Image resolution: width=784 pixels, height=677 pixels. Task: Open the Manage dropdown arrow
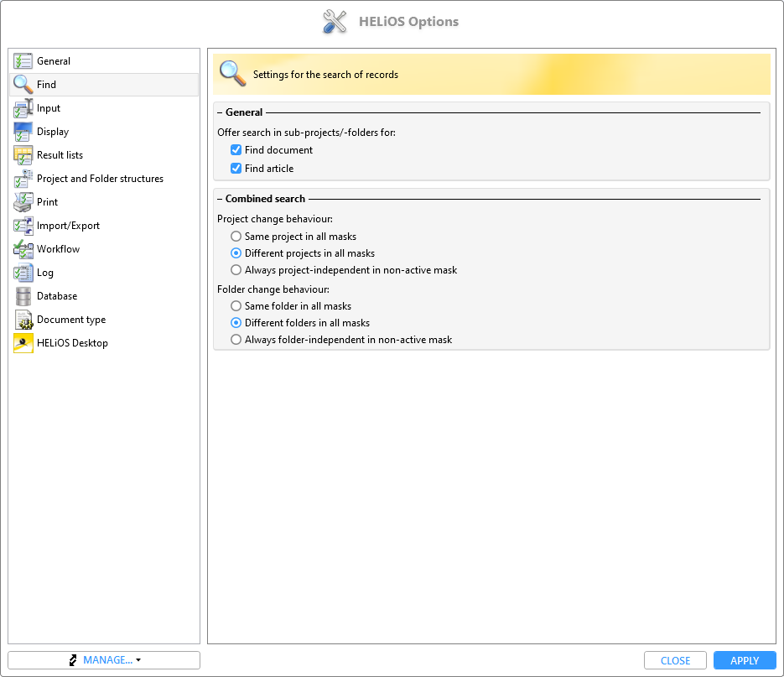138,660
